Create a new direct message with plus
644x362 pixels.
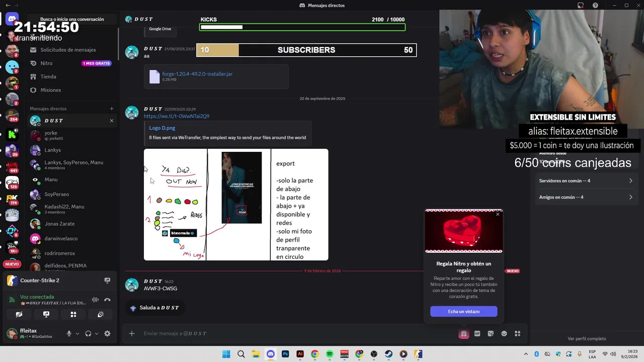(112, 109)
